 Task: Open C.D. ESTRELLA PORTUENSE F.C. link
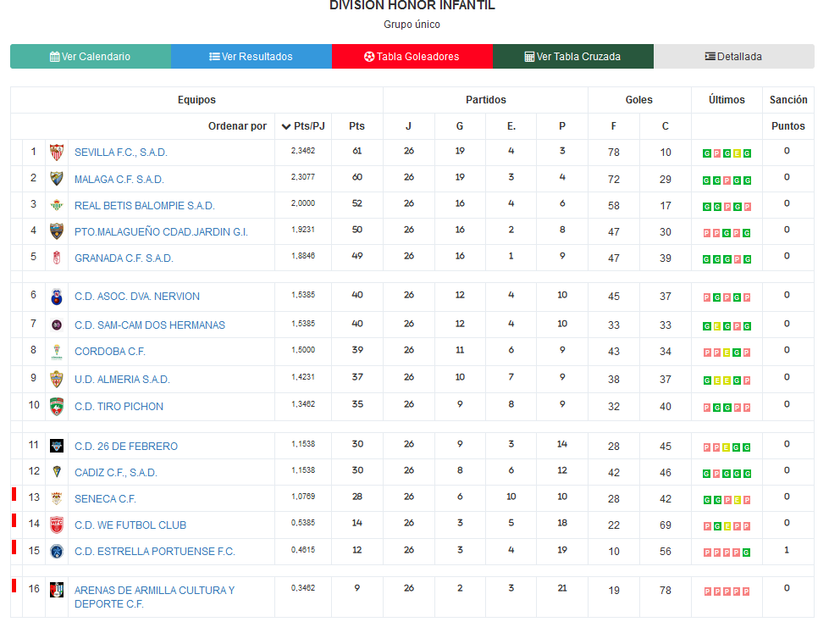coord(155,551)
